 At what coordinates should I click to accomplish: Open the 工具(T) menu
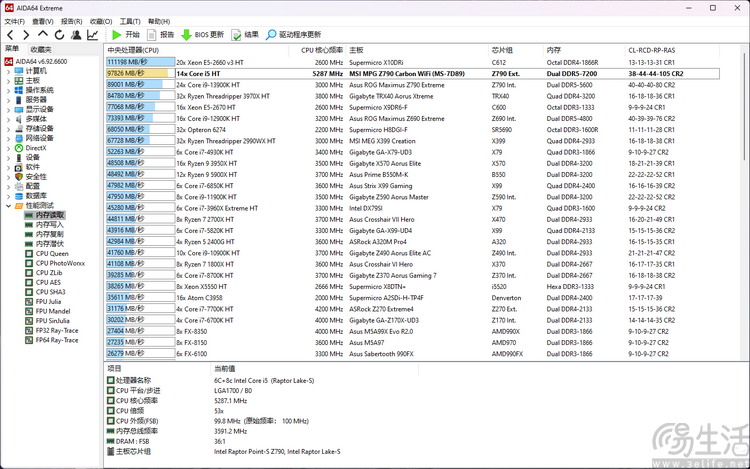130,22
